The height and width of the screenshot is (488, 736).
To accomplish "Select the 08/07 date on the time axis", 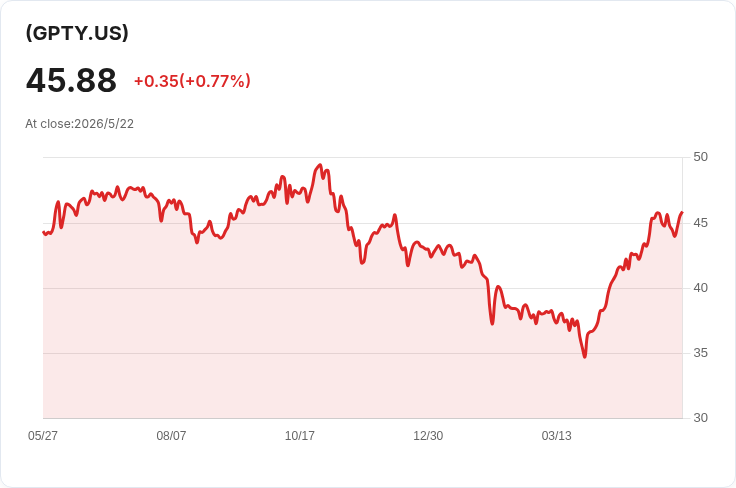I will (x=171, y=436).
